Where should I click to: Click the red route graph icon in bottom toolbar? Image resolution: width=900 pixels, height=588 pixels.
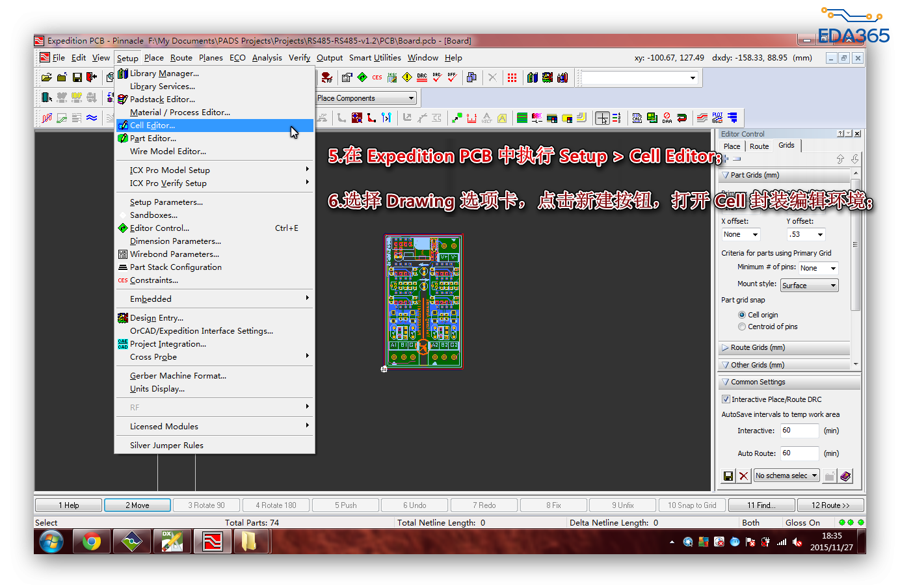[47, 118]
